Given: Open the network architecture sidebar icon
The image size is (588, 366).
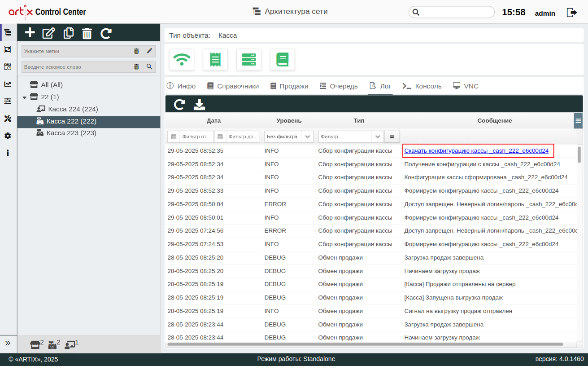Looking at the screenshot, I should click(x=8, y=32).
